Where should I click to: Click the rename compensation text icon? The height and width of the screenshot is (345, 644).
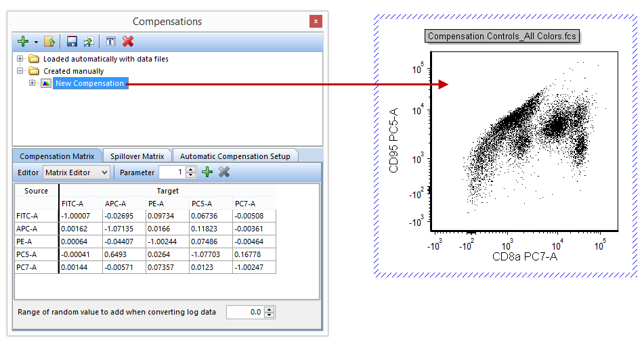pos(111,42)
